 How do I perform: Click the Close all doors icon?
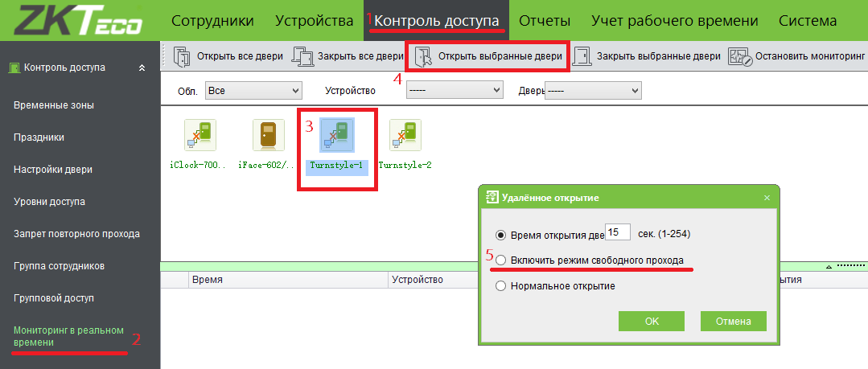pyautogui.click(x=302, y=56)
